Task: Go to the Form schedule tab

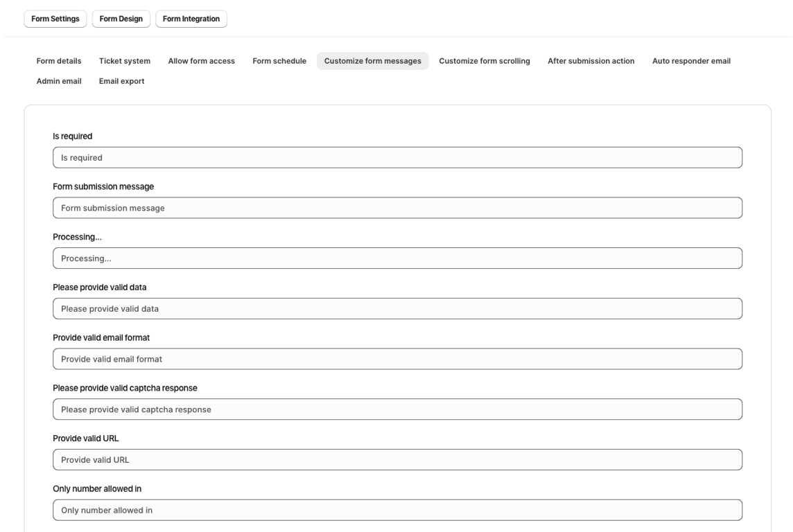Action: pos(279,61)
